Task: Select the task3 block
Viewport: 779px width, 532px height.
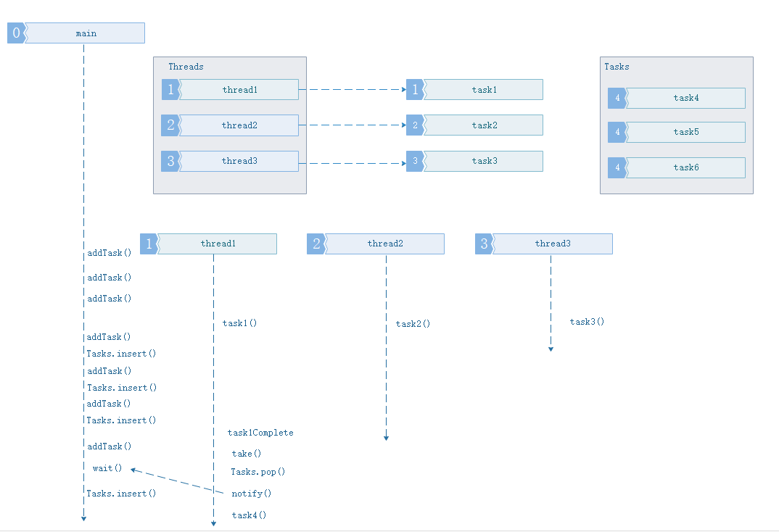Action: coord(483,162)
